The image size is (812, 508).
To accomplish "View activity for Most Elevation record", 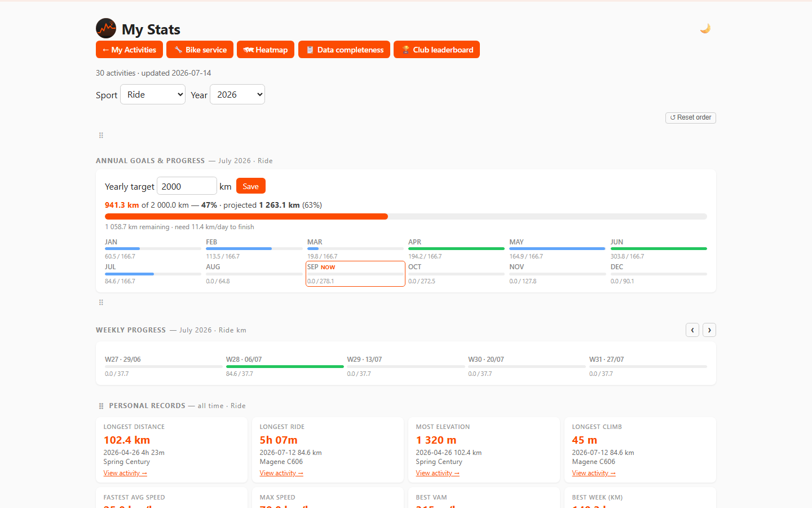I will tap(438, 473).
